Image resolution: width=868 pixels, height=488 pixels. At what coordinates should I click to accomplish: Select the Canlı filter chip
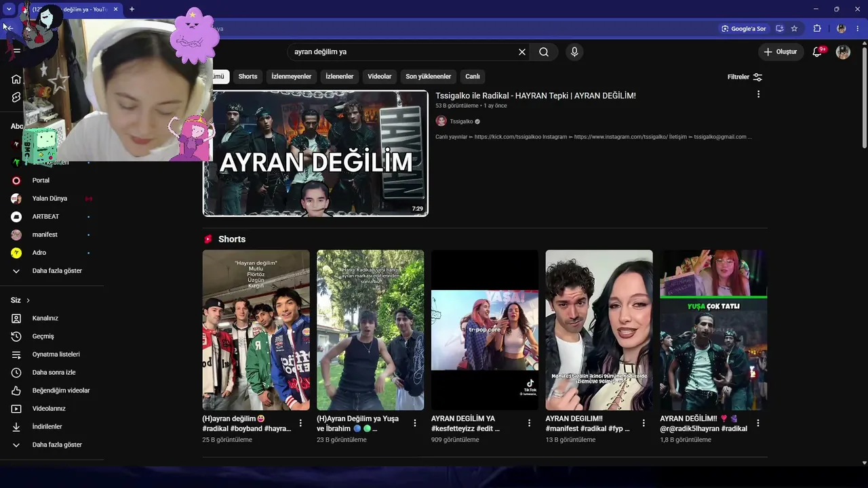point(473,77)
